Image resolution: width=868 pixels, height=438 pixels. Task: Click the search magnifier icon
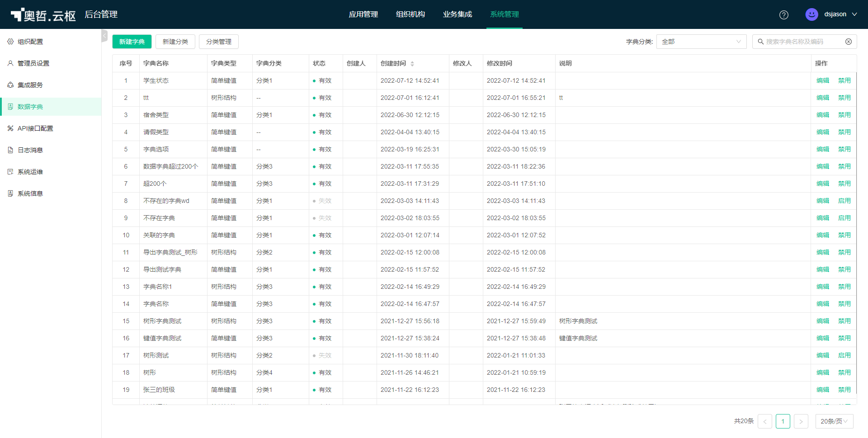tap(761, 42)
